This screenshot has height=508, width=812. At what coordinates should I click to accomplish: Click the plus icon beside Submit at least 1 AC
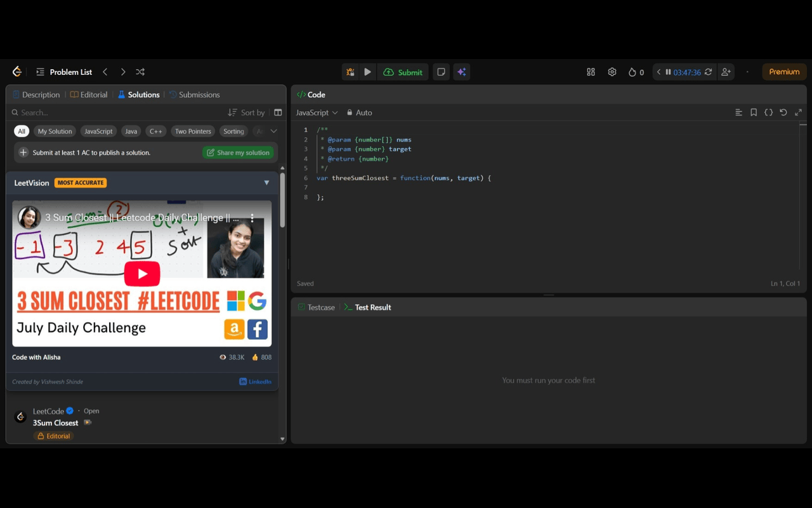pyautogui.click(x=23, y=152)
